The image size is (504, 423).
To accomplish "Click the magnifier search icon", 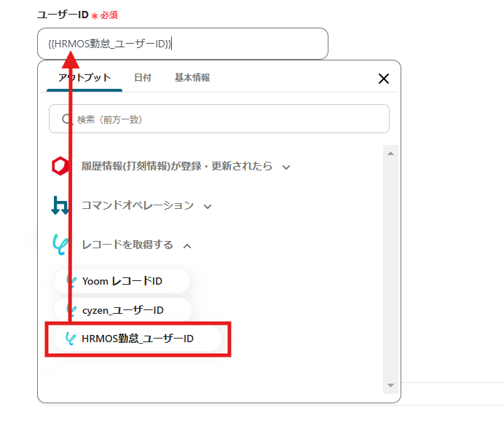I will [66, 119].
